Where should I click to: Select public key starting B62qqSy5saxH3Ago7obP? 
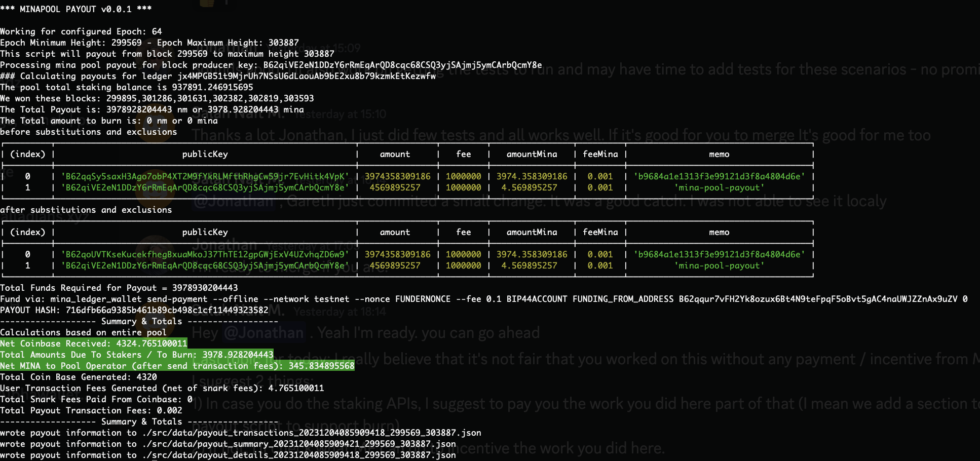click(205, 176)
